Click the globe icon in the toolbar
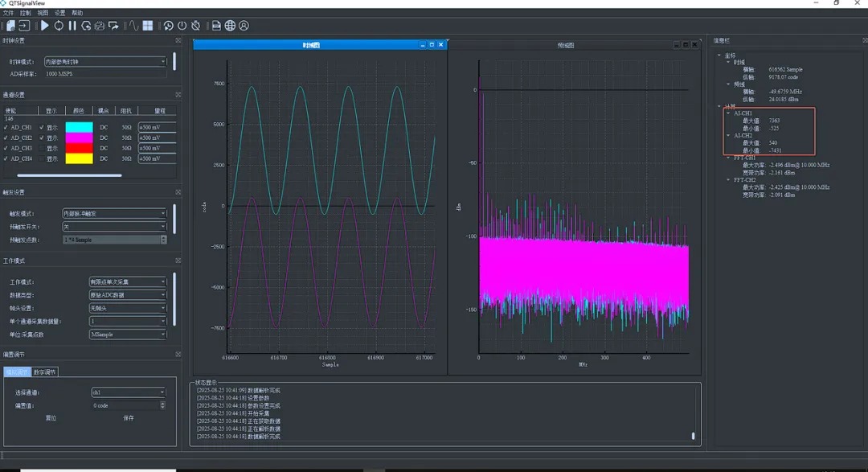The height and width of the screenshot is (472, 868). click(230, 26)
